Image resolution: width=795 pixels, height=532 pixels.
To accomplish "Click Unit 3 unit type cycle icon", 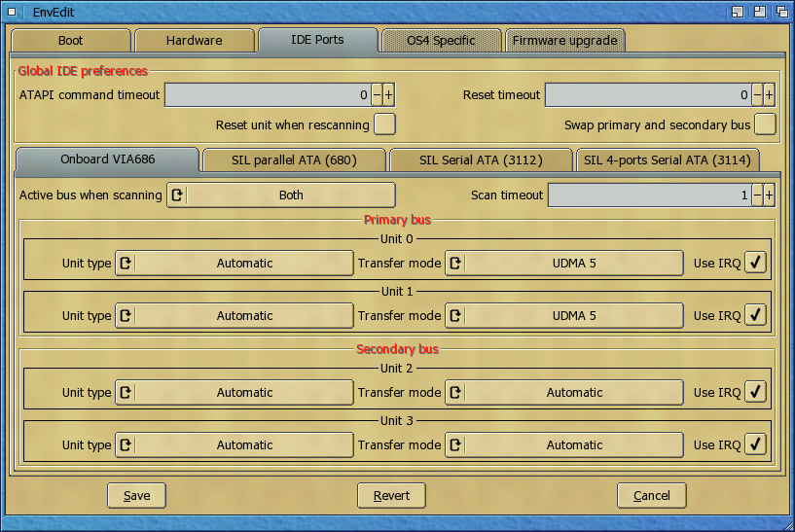I will [126, 444].
